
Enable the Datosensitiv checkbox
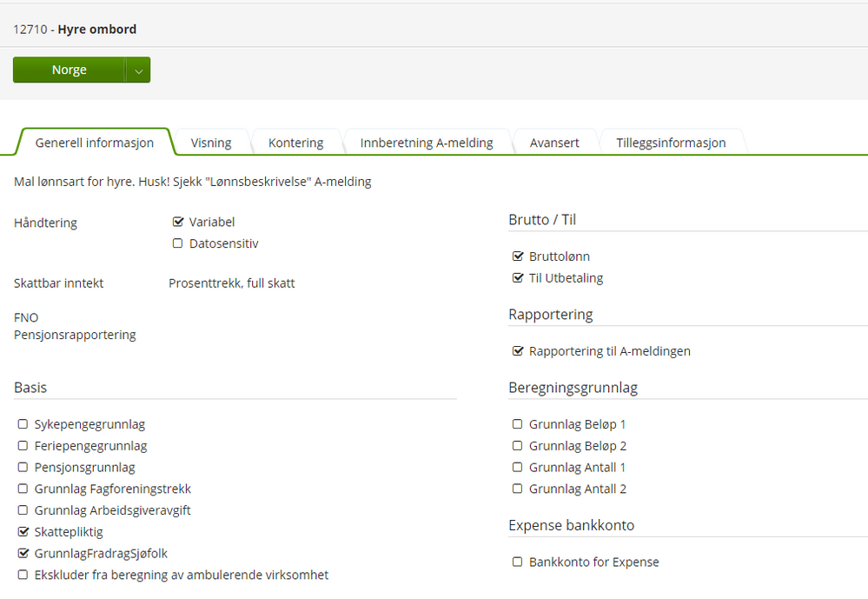[178, 243]
